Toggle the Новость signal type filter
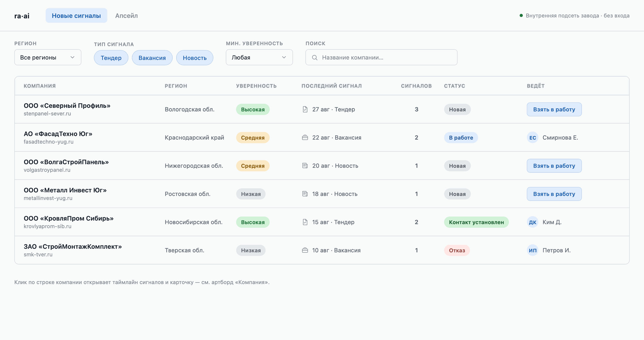The image size is (644, 340). [x=195, y=58]
